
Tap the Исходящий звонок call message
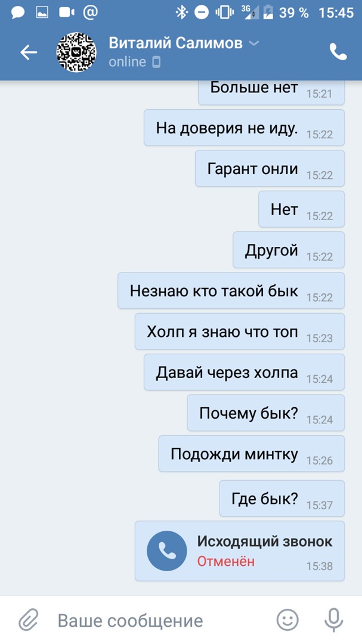click(240, 551)
